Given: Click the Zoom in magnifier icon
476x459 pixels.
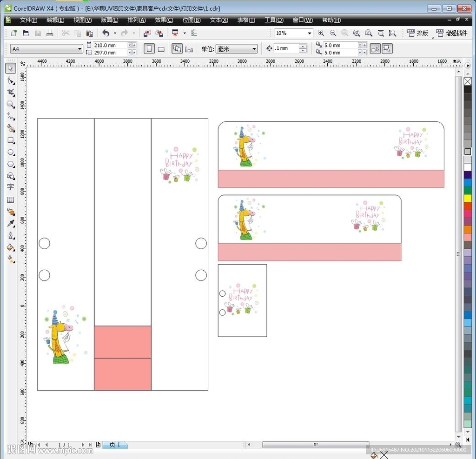Looking at the screenshot, I should (x=321, y=33).
